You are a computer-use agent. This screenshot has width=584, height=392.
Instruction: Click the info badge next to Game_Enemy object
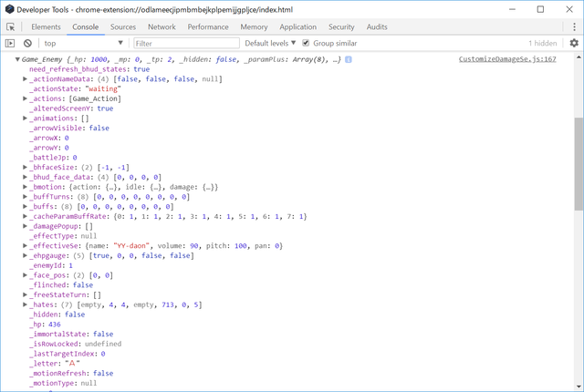pos(349,59)
